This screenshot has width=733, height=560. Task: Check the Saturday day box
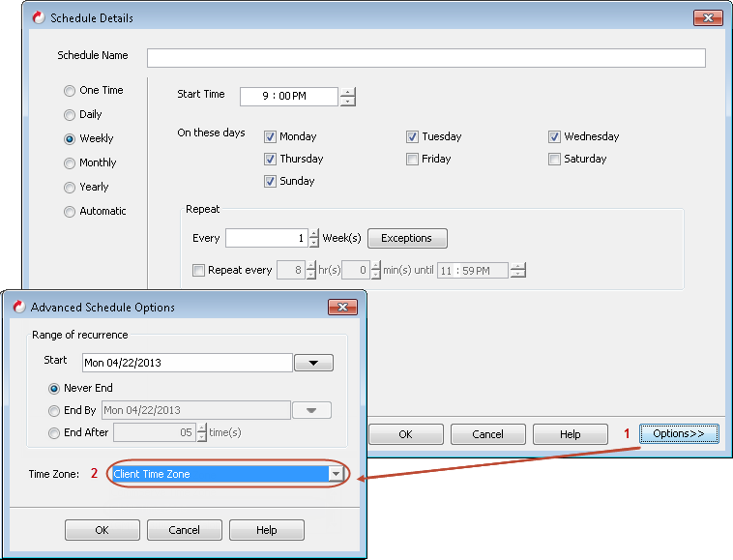[555, 160]
